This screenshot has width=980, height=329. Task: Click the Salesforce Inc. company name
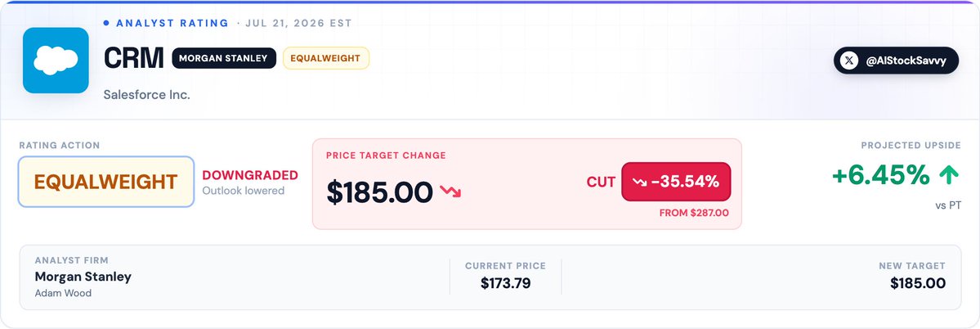coord(147,95)
